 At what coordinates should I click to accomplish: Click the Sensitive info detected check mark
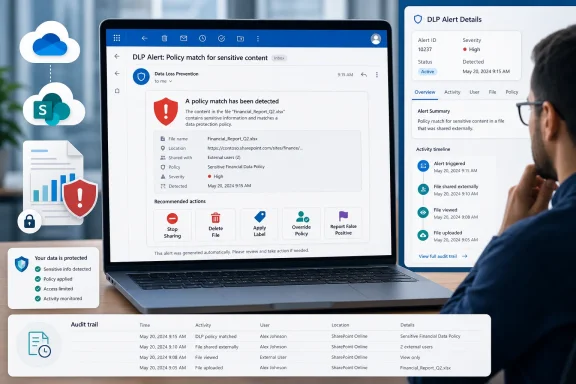[38, 269]
